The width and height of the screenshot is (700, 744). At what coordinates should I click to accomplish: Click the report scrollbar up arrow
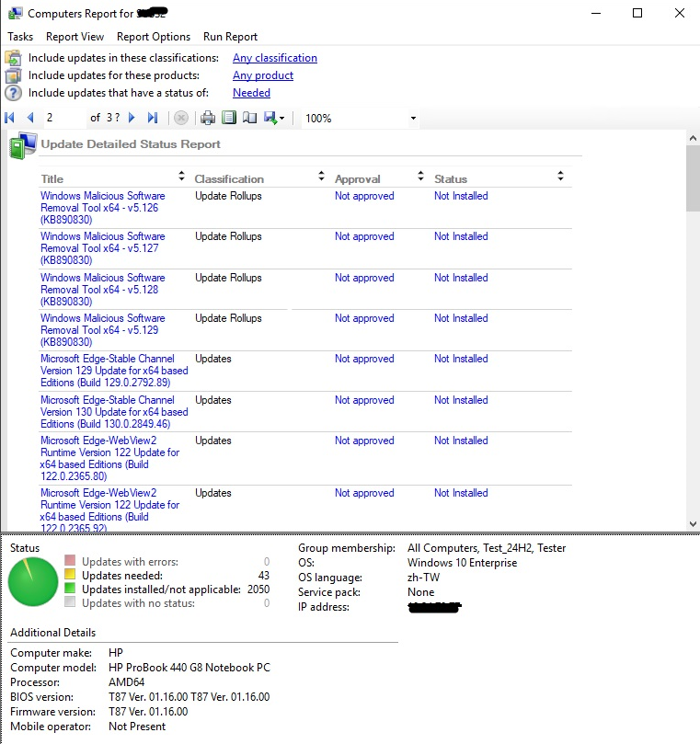[693, 138]
